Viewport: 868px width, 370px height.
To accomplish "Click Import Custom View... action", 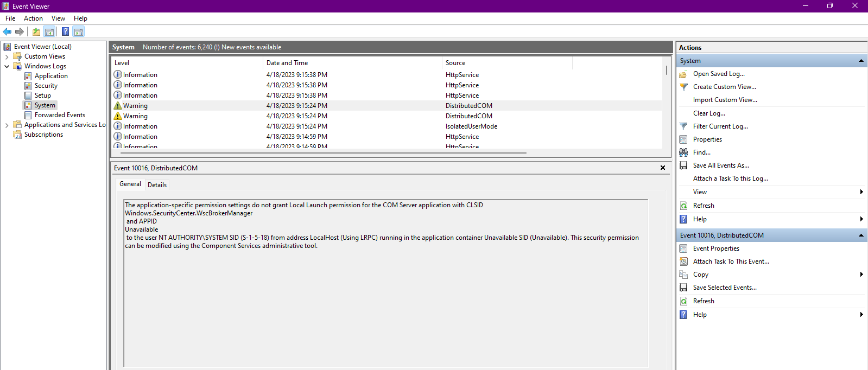I will 725,100.
